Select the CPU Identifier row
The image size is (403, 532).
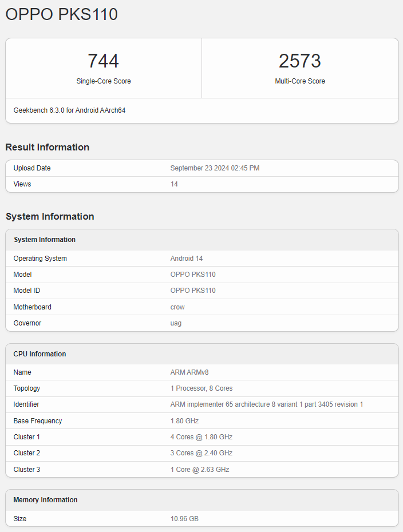click(266, 404)
